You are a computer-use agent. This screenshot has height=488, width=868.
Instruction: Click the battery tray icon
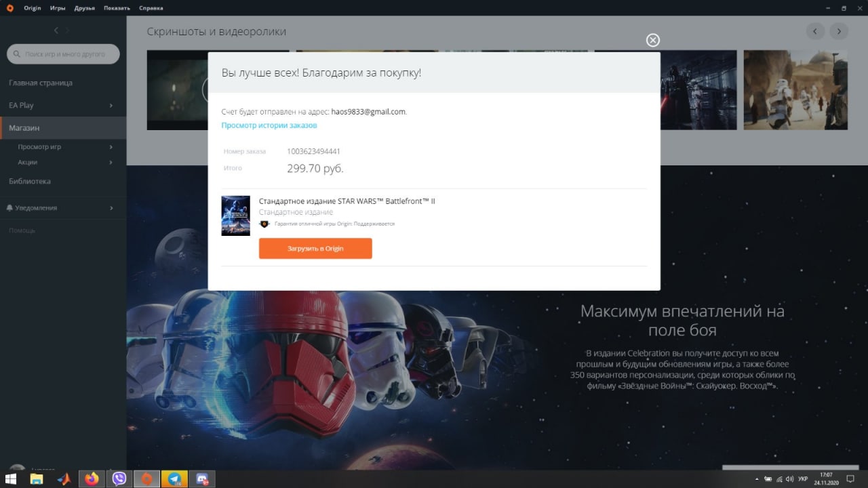[x=767, y=479]
